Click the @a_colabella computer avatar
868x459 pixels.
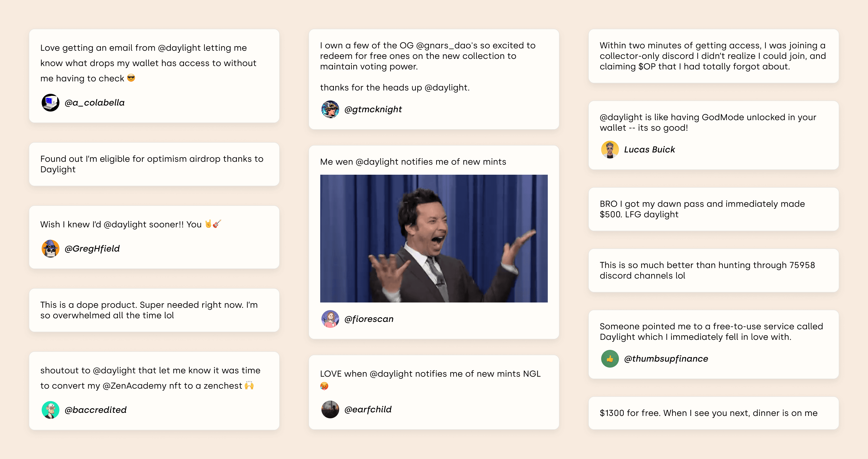pos(50,103)
